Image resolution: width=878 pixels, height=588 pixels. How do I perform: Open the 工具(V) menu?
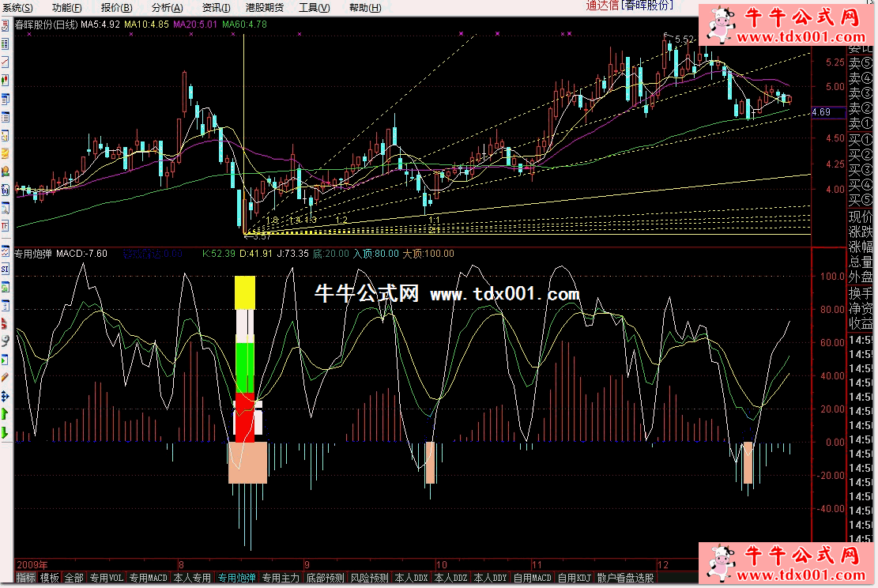[314, 7]
